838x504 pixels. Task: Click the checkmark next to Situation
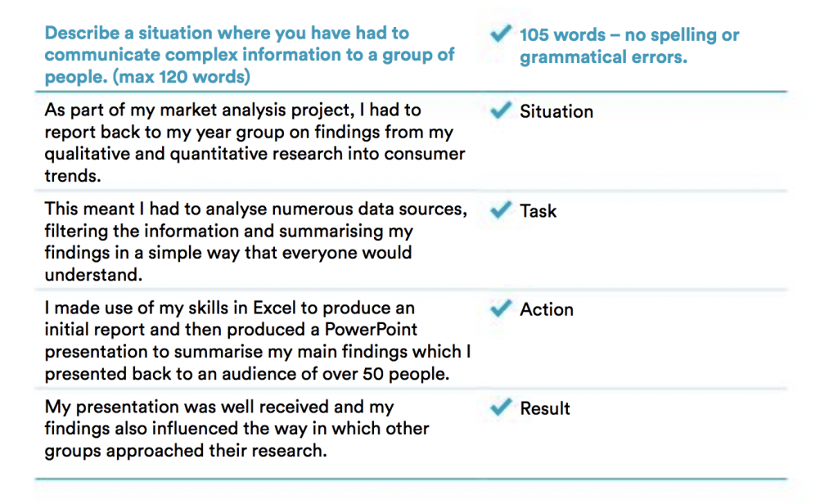point(500,111)
